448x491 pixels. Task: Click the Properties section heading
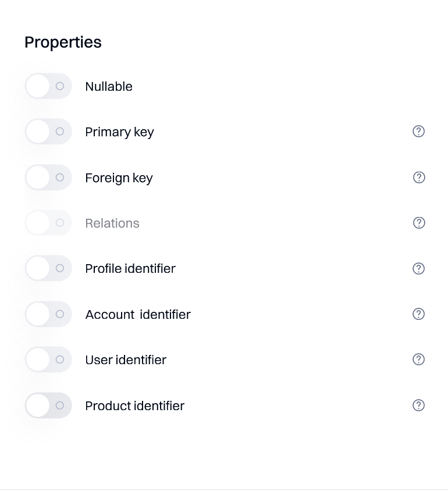coord(63,42)
